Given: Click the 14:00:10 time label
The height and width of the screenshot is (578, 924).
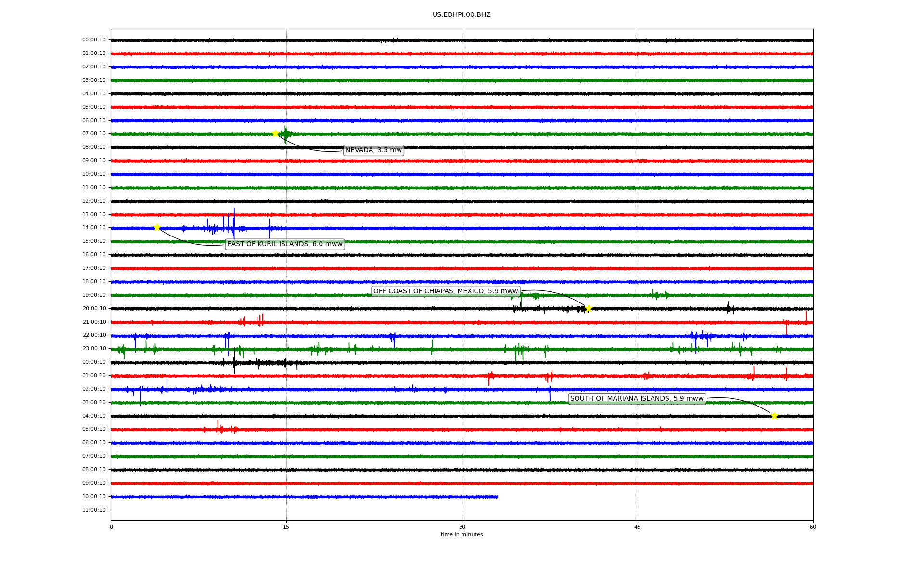Looking at the screenshot, I should click(x=94, y=227).
